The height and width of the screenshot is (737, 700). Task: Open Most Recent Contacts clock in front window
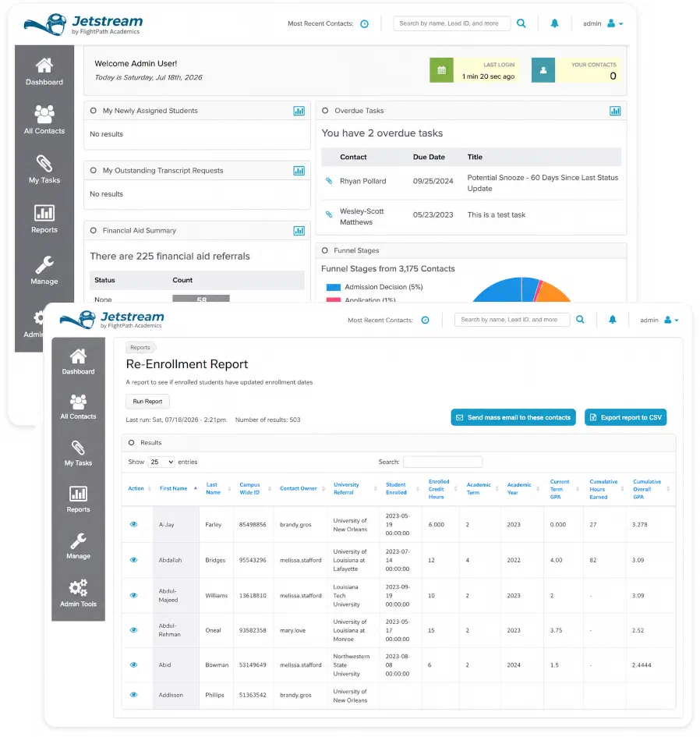(x=425, y=320)
